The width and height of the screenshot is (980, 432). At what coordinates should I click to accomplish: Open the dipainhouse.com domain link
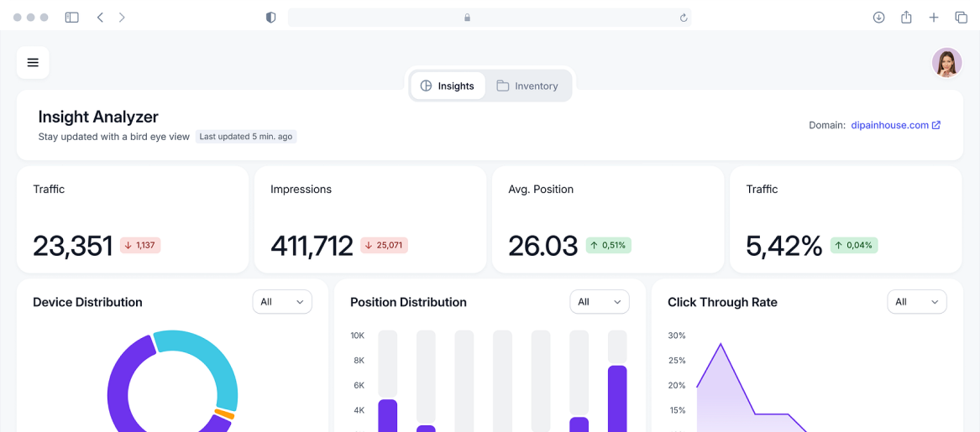coord(895,125)
